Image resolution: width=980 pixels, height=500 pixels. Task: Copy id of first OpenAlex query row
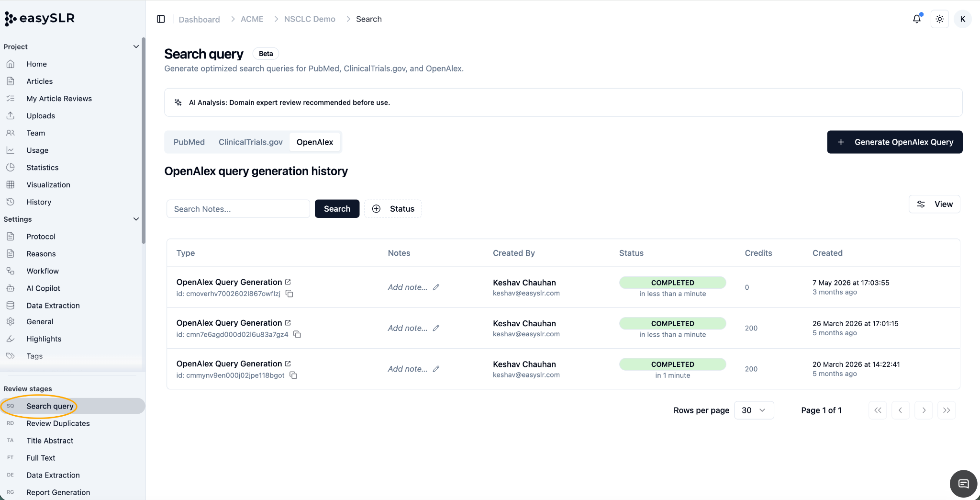click(x=289, y=294)
